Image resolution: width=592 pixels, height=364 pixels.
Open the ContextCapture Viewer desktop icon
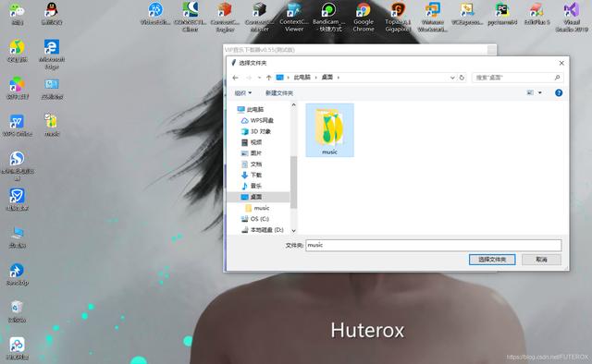pos(294,17)
